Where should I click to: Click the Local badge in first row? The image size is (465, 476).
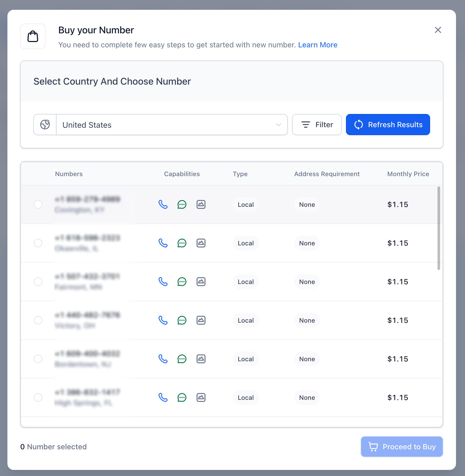tap(246, 204)
